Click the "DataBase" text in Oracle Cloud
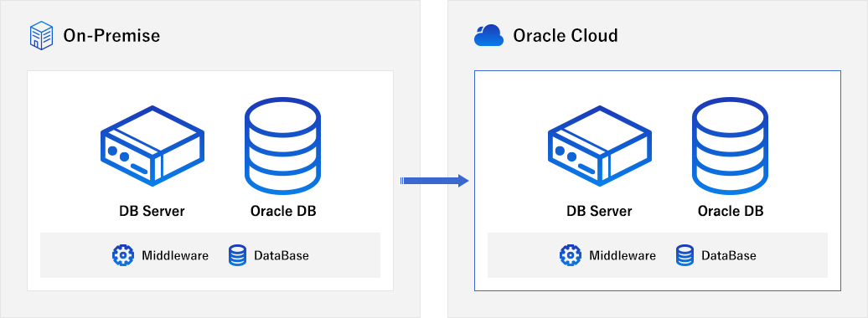Viewport: 868px width, 318px height. (729, 255)
